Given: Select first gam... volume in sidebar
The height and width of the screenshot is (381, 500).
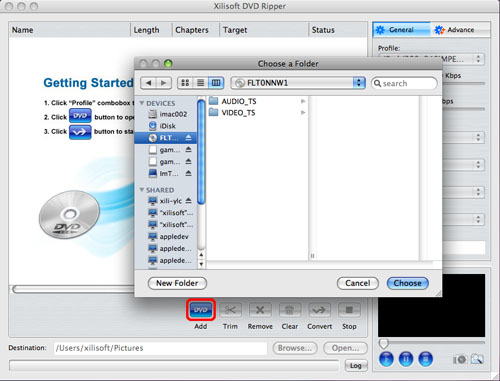Looking at the screenshot, I should [x=165, y=150].
